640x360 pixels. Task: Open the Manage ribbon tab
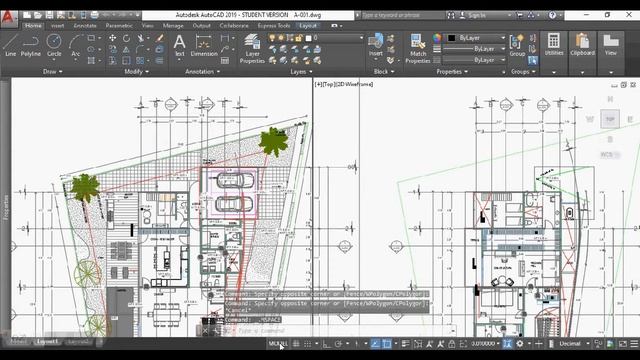pos(173,25)
